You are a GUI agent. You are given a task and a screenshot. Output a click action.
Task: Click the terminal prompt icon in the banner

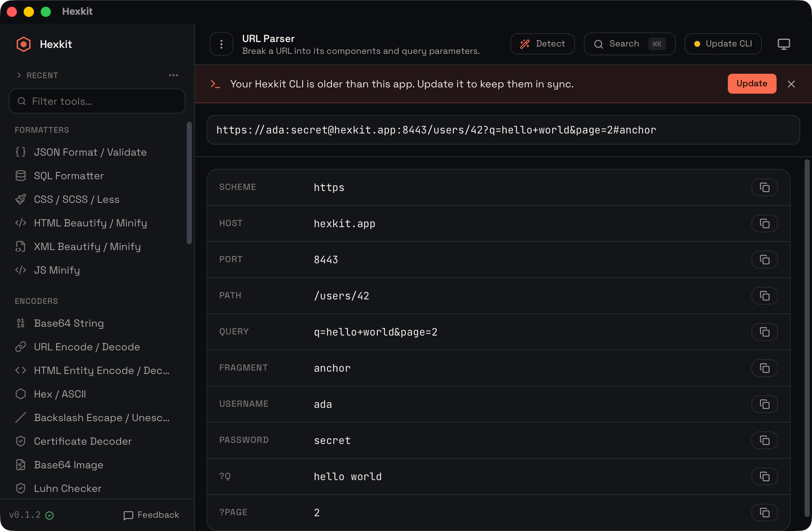point(215,84)
